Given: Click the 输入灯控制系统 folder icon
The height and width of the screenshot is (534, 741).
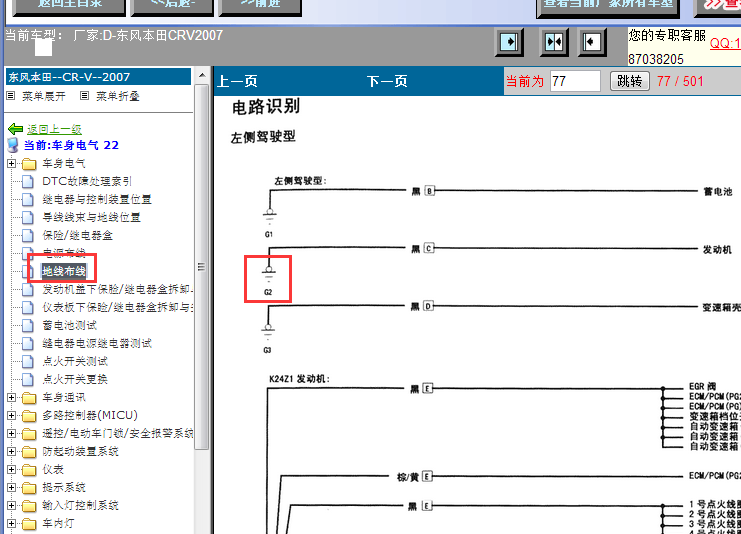Looking at the screenshot, I should click(29, 506).
